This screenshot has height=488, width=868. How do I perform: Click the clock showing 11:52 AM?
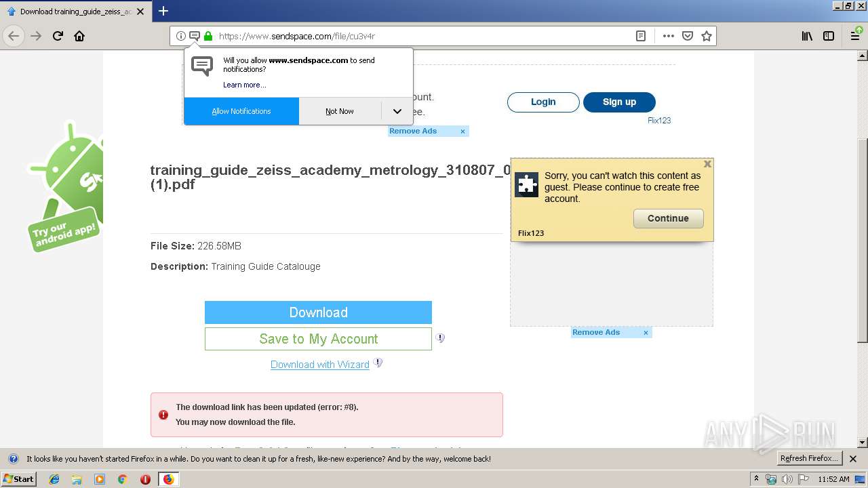[x=833, y=479]
